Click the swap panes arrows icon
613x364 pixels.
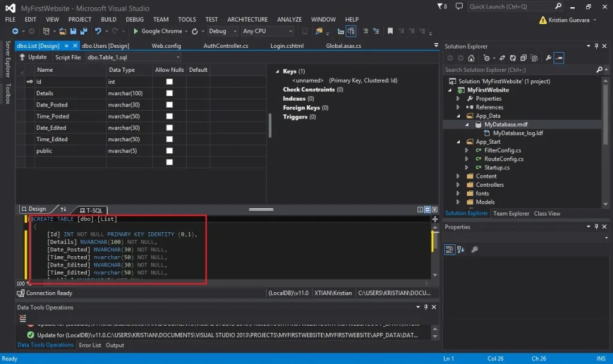[63, 209]
